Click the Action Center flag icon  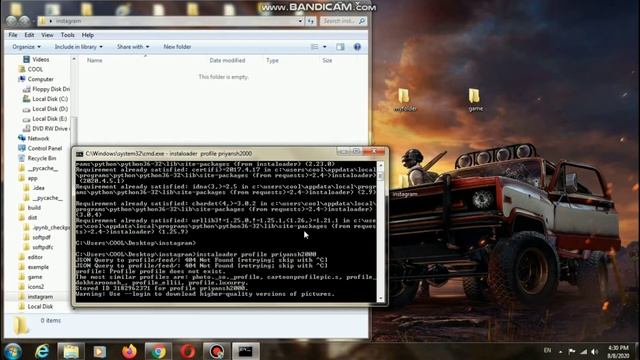click(572, 351)
